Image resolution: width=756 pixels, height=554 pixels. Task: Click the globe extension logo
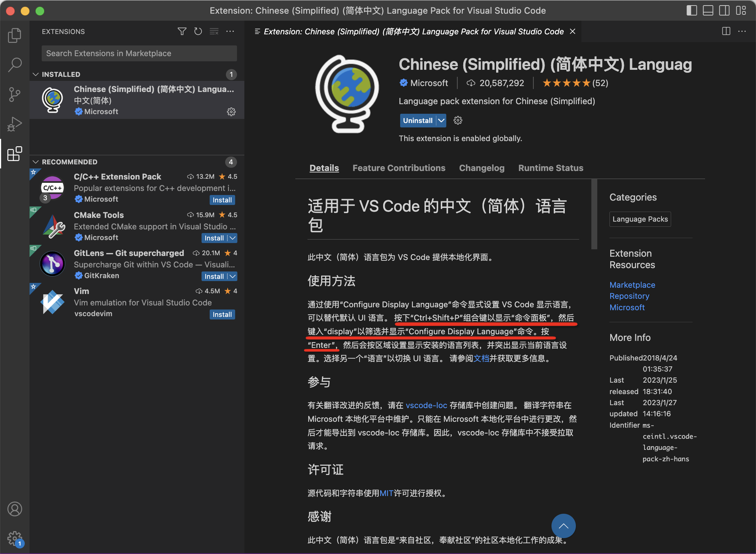tap(347, 94)
